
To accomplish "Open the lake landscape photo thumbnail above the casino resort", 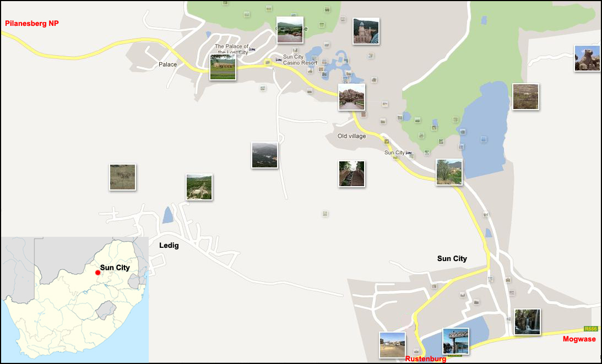I will (x=290, y=30).
